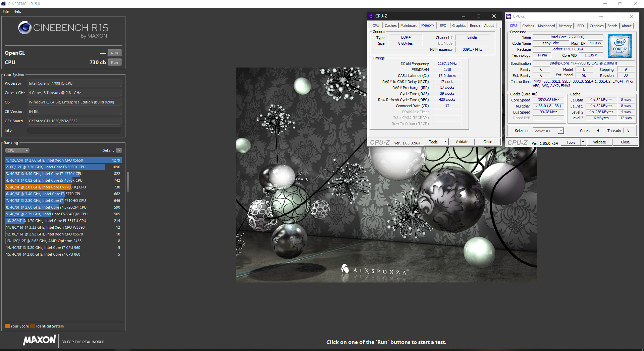Switch to Caches tab in Memory CPU-Z window

click(390, 26)
